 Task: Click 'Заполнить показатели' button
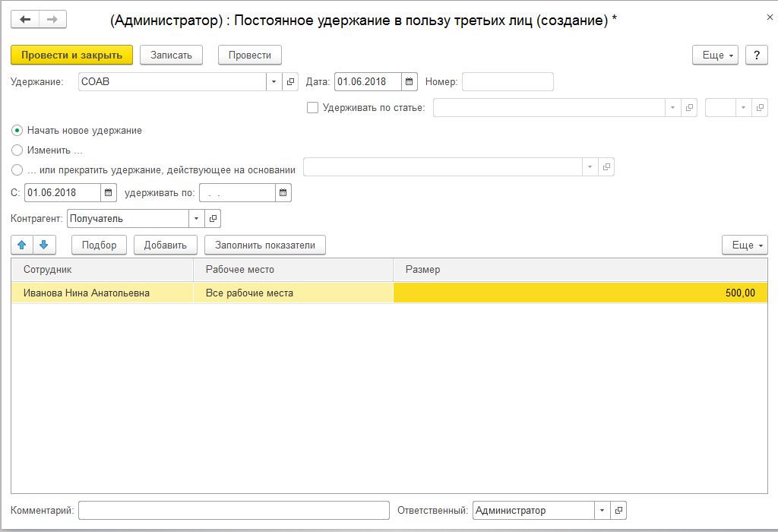pyautogui.click(x=264, y=245)
